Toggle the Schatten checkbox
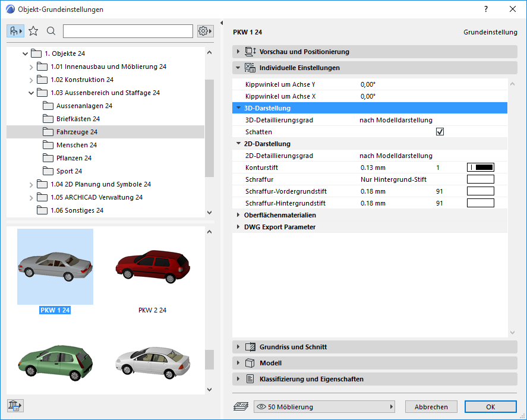Image resolution: width=527 pixels, height=420 pixels. point(440,132)
